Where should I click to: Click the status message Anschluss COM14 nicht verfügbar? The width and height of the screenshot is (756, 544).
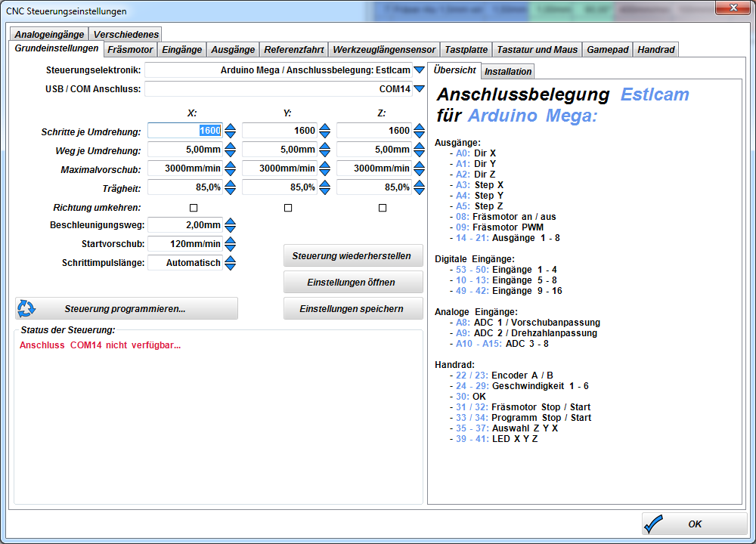point(101,345)
